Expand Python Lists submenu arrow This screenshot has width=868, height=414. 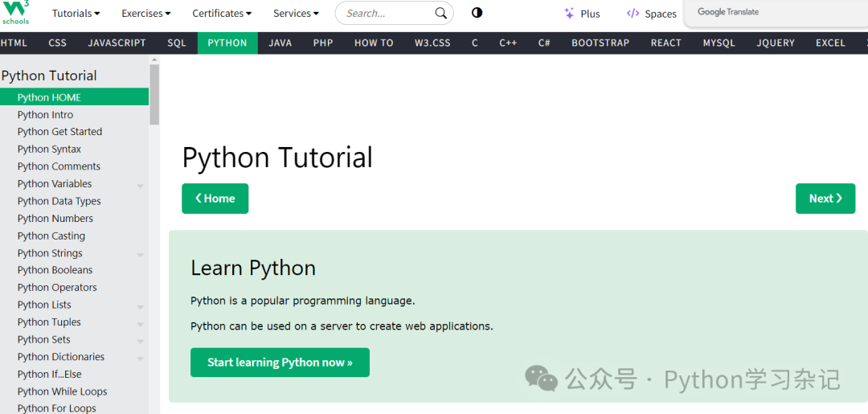pos(140,306)
